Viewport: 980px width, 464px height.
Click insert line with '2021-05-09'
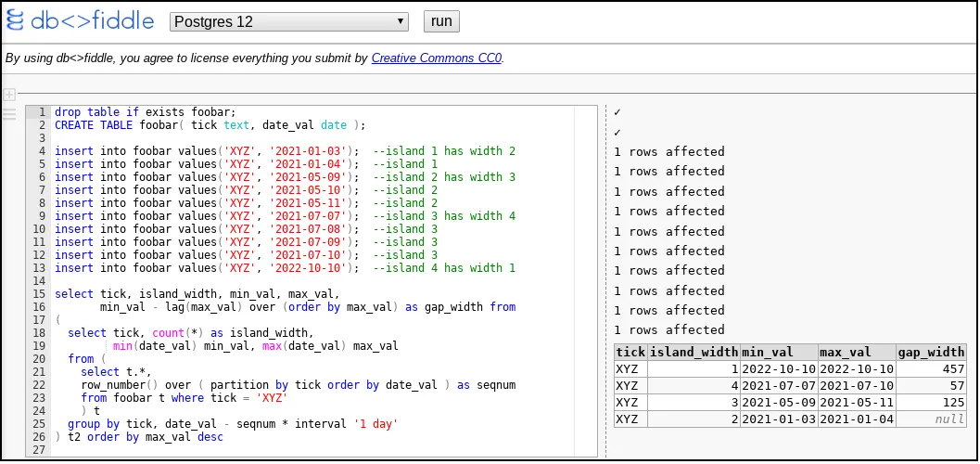pos(285,177)
